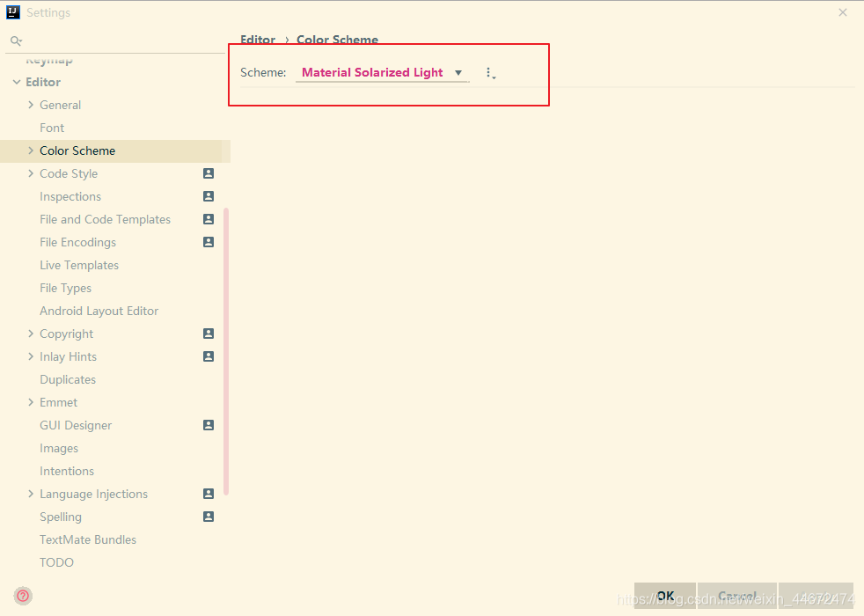The width and height of the screenshot is (864, 616).
Task: Select Language Injections in the tree
Action: click(93, 495)
